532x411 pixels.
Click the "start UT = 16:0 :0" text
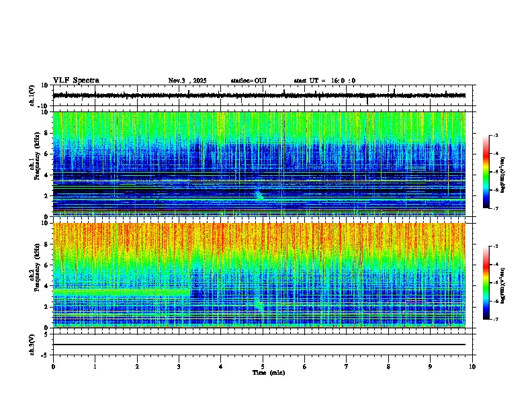pyautogui.click(x=324, y=81)
